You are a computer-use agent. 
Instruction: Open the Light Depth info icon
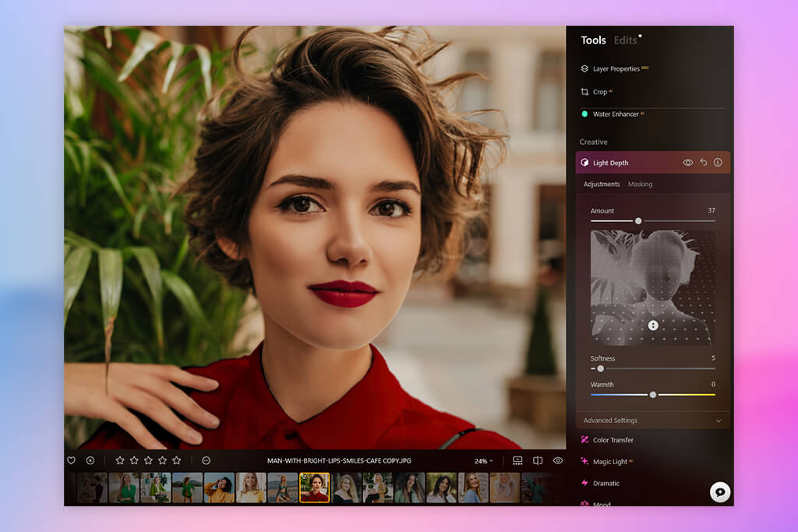tap(718, 162)
